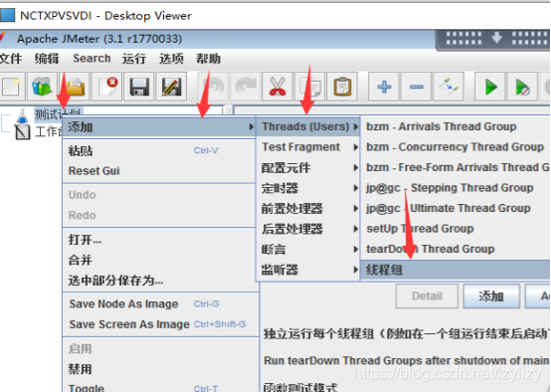Screen dimensions: 551x392
Task: Open the 帮助 menu
Action: pos(208,59)
